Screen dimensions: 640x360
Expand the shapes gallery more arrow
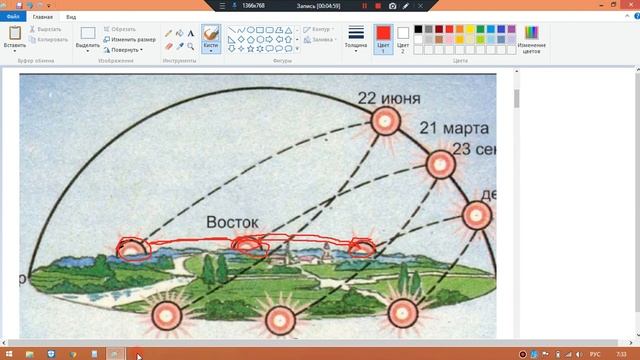297,49
